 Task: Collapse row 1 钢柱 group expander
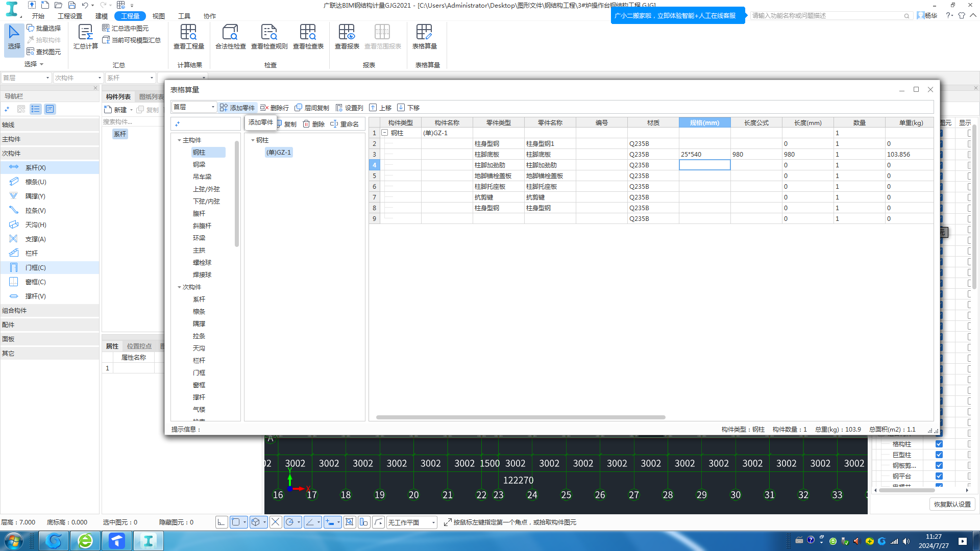pyautogui.click(x=385, y=133)
